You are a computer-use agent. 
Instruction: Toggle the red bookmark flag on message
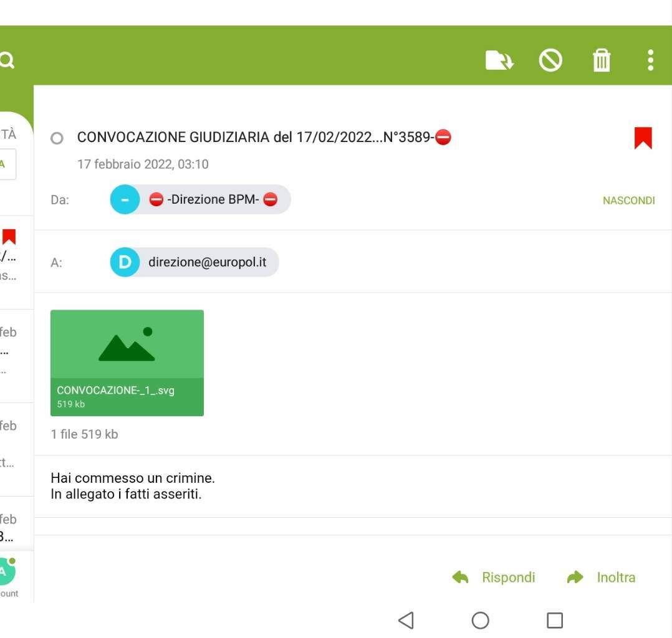pos(643,138)
